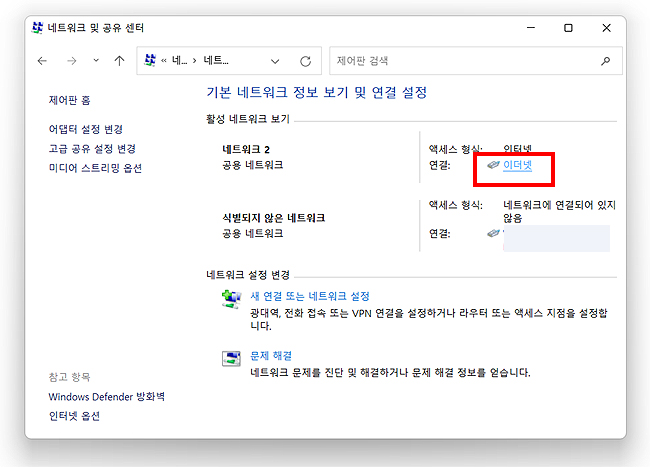Open 고급 공유 설정 변경 link
This screenshot has height=467, width=650.
[92, 149]
